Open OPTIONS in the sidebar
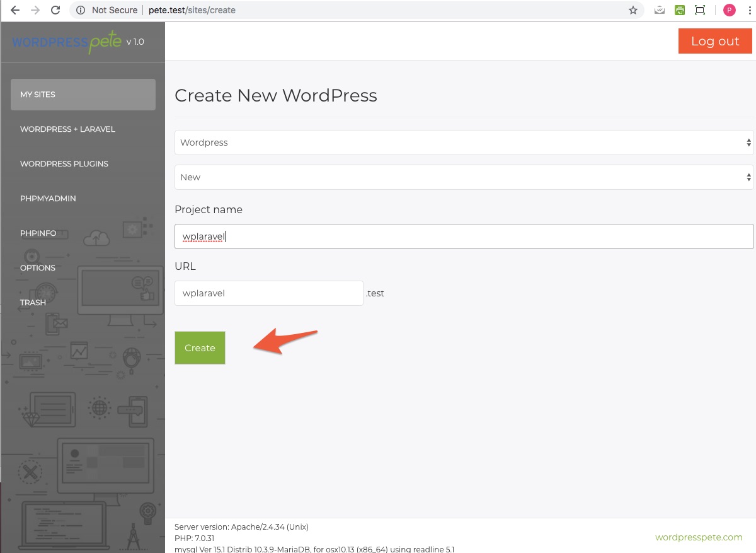756x553 pixels. [38, 268]
